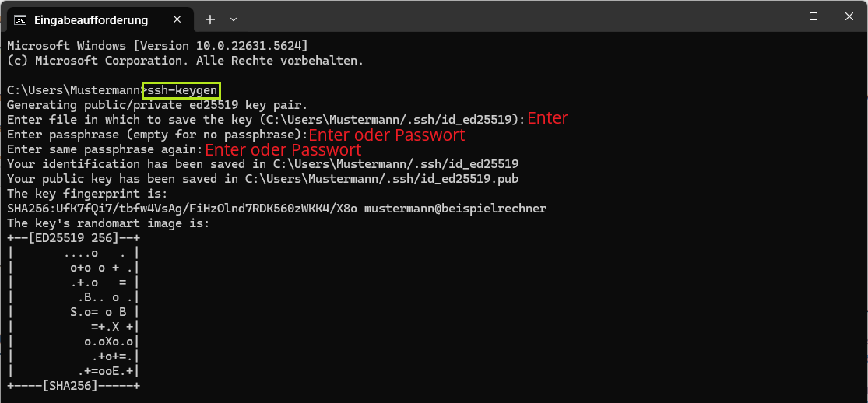This screenshot has height=403, width=868.
Task: Click the SHA256 fingerprint string
Action: [182, 209]
